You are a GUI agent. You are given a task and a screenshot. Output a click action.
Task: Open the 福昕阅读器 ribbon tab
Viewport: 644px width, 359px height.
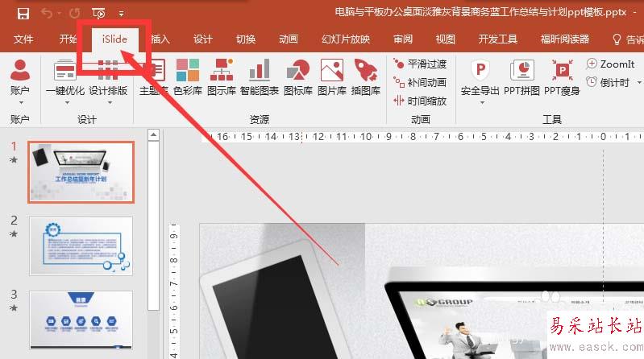[565, 39]
